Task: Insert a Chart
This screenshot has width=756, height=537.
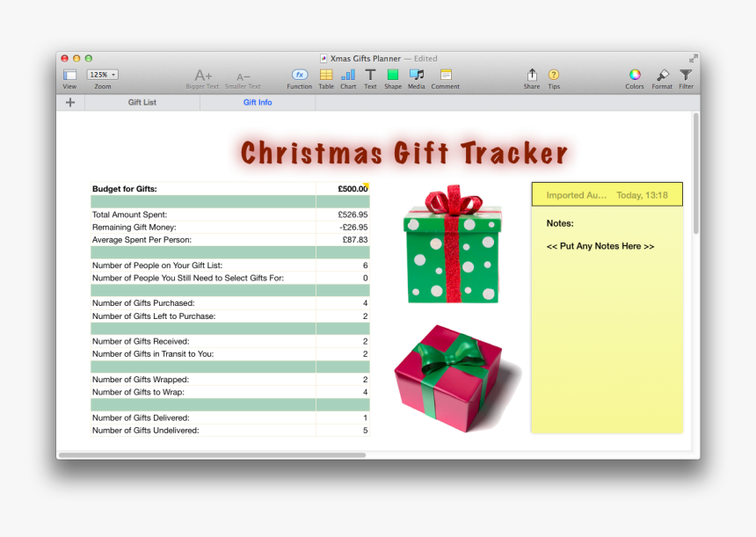Action: pyautogui.click(x=347, y=78)
